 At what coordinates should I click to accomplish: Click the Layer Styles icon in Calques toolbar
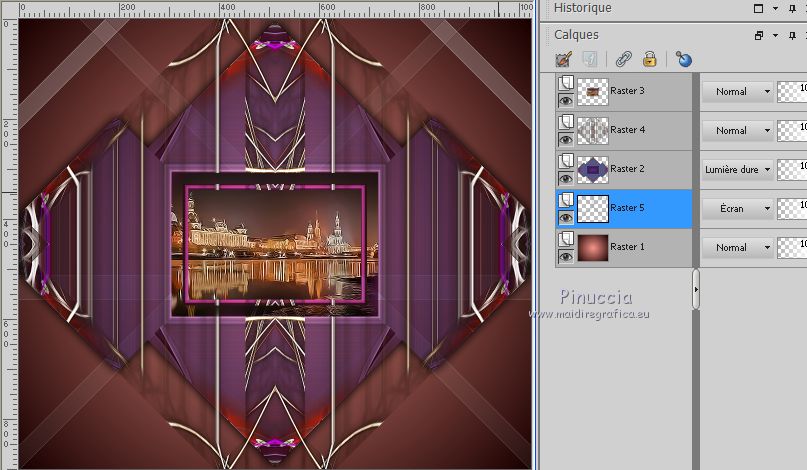tap(590, 60)
